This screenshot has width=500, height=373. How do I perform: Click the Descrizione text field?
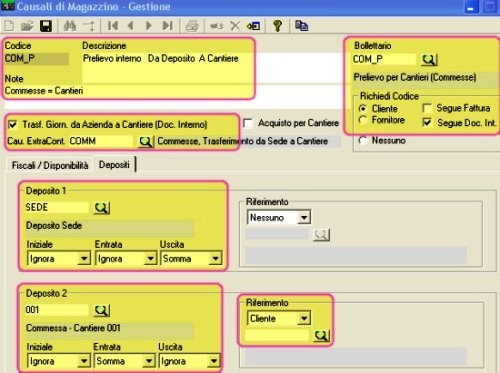tap(167, 68)
